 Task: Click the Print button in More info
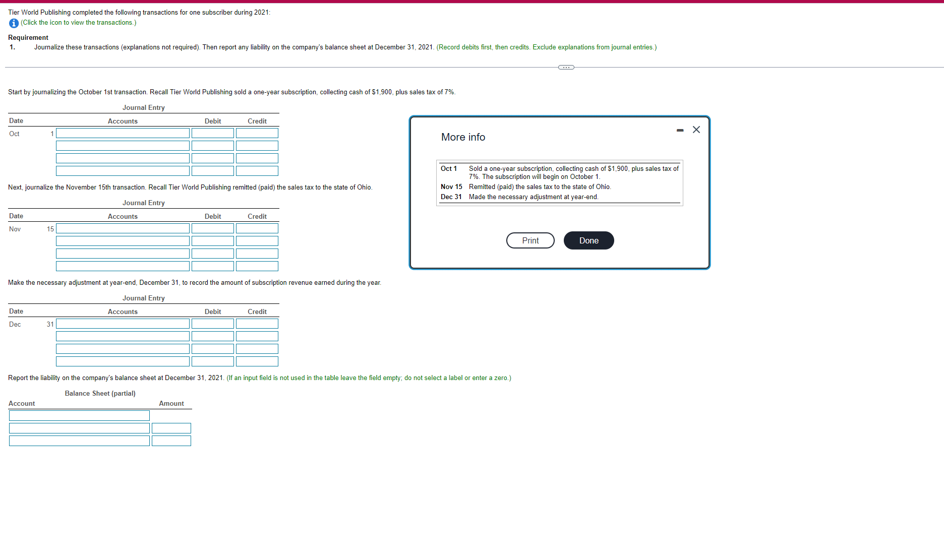[x=530, y=240]
